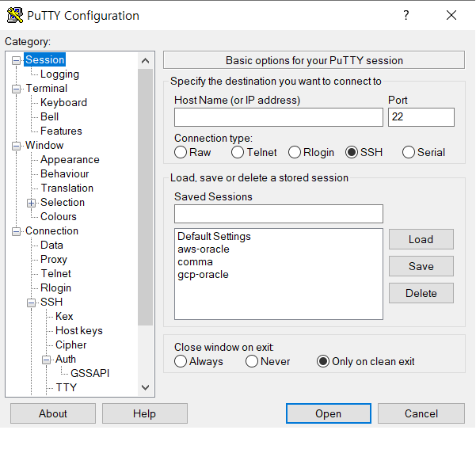
Task: Open the Features category
Action: click(61, 131)
